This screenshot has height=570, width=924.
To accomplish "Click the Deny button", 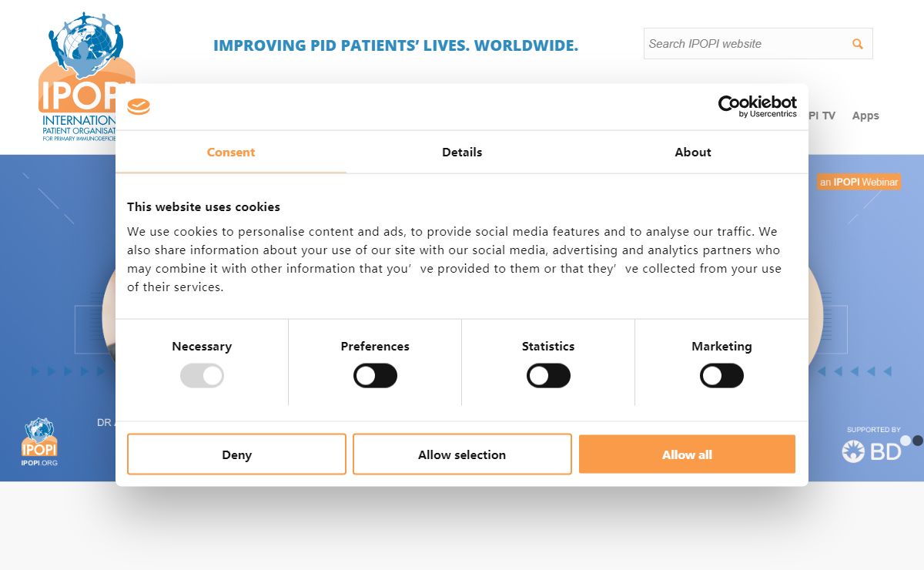I will click(x=236, y=454).
